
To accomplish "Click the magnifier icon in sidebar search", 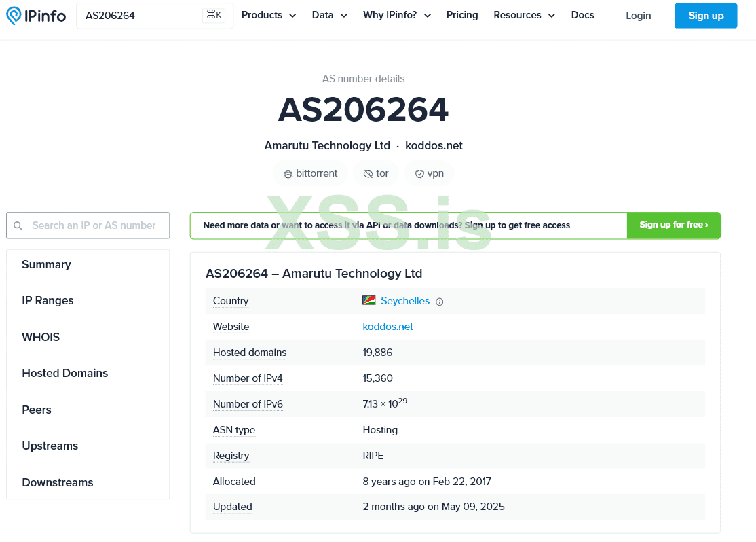I will pyautogui.click(x=18, y=225).
